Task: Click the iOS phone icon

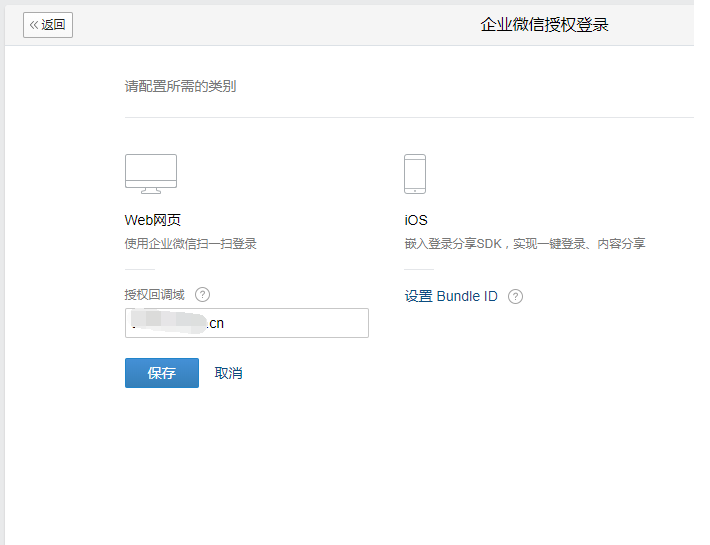Action: 415,174
